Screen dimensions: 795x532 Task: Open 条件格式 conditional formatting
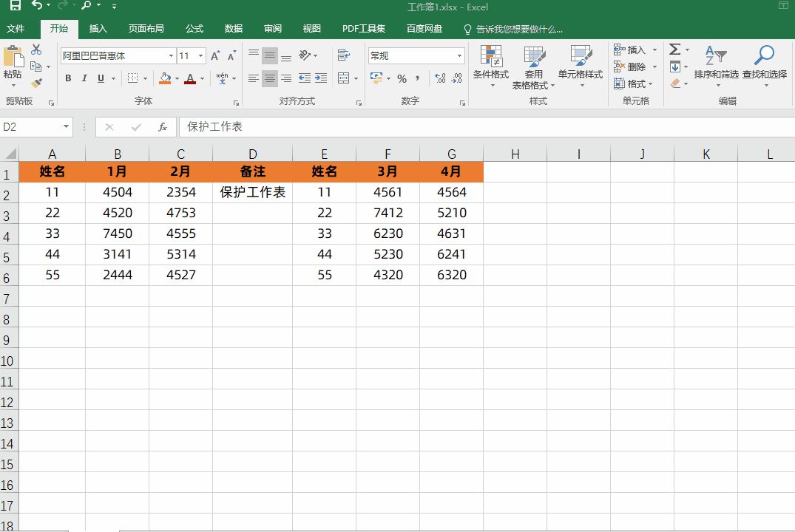(x=491, y=64)
